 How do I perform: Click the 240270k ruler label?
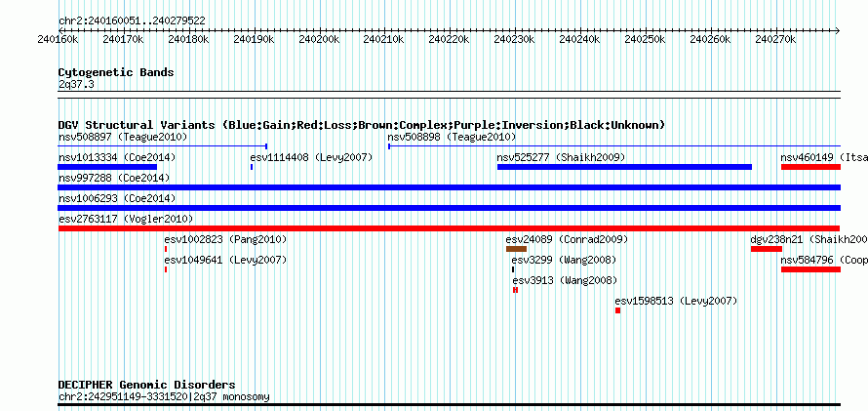pyautogui.click(x=775, y=39)
